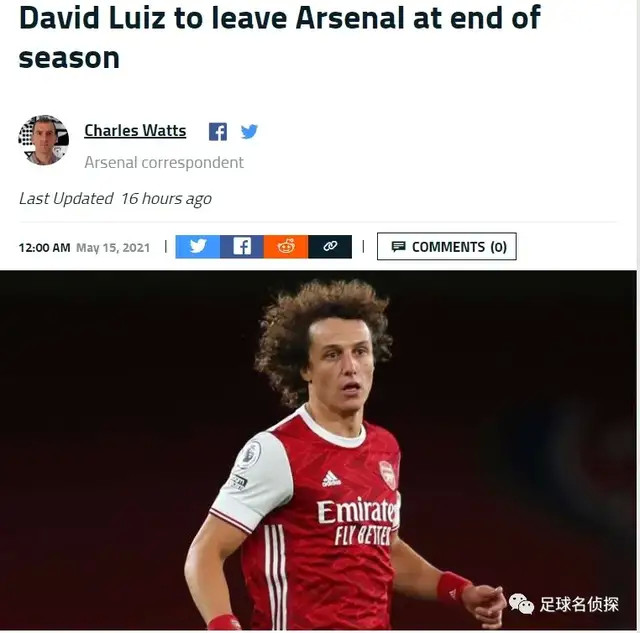
Task: Click Charles Watts' profile photo
Action: point(44,140)
